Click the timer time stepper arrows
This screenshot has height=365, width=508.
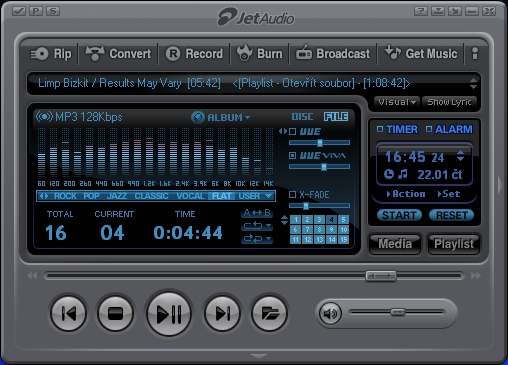(460, 156)
